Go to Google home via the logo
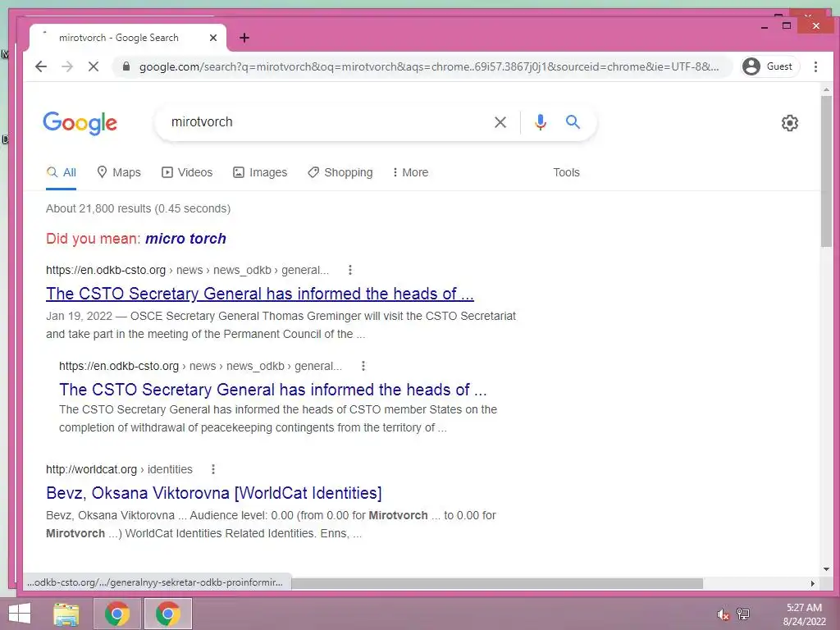The width and height of the screenshot is (840, 630). [x=80, y=123]
